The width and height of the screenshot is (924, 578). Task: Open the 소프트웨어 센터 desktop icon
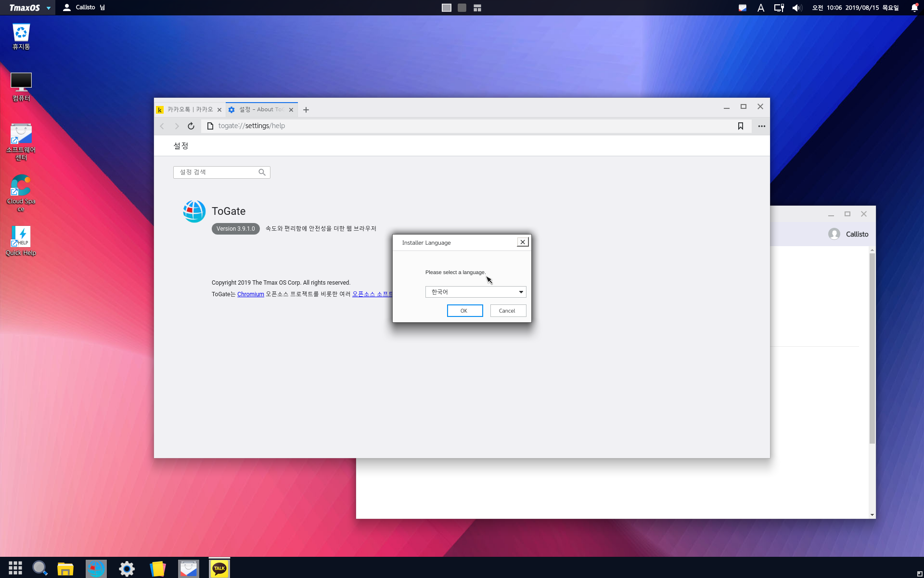[x=21, y=142]
